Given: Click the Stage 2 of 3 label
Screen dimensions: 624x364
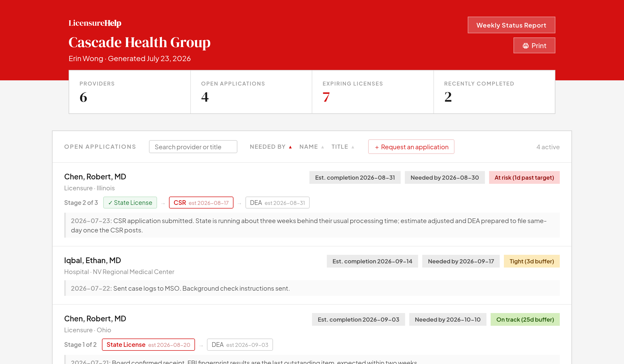Looking at the screenshot, I should [x=81, y=203].
